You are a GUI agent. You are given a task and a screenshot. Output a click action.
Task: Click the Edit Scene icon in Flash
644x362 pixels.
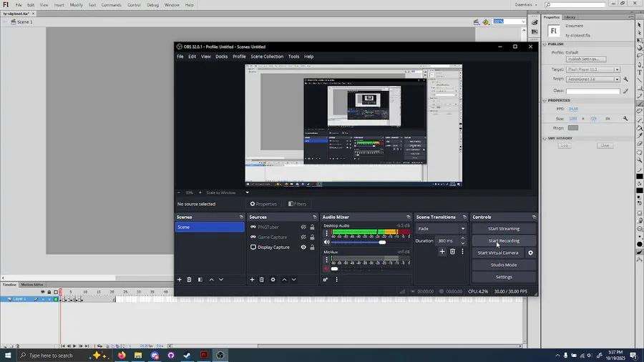click(477, 21)
